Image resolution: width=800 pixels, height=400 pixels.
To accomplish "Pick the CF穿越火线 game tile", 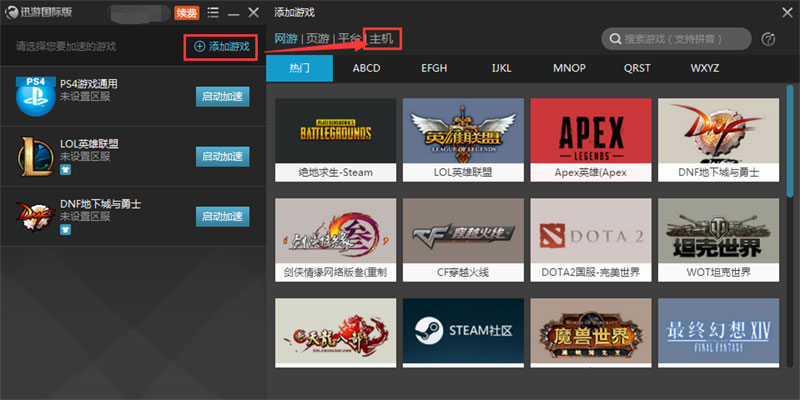I will pyautogui.click(x=463, y=240).
